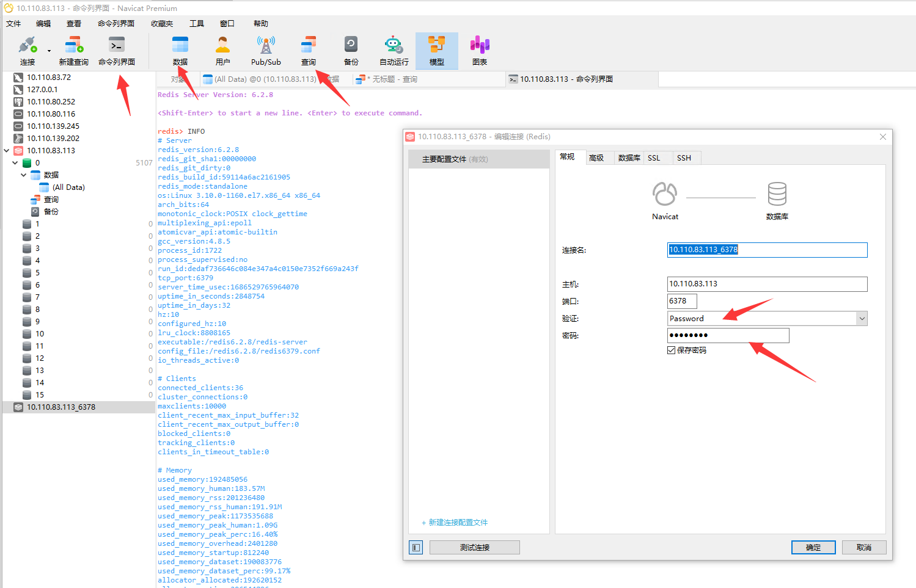Open the 图表 toolbar icon

click(480, 51)
